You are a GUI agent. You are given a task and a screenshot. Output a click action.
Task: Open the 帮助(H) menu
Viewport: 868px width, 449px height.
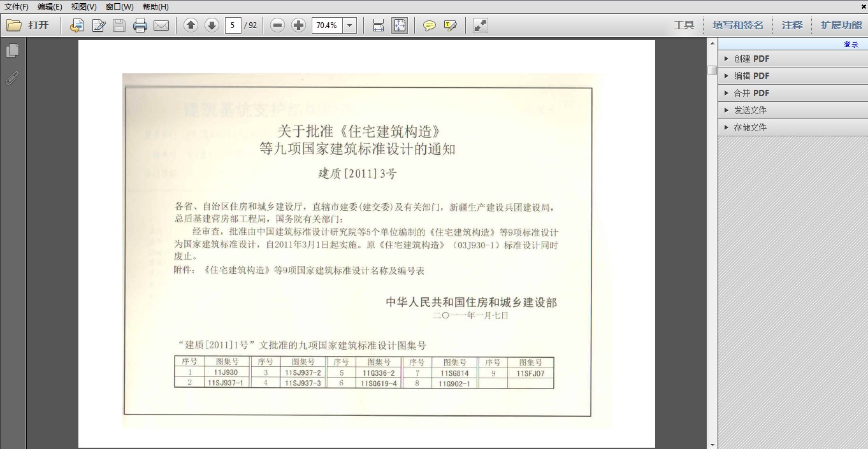[x=156, y=6]
